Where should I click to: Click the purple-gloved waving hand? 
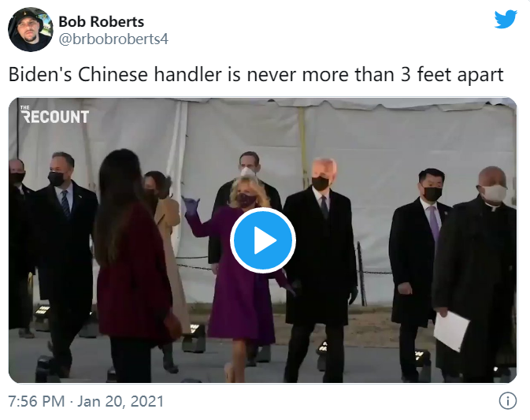(x=191, y=206)
